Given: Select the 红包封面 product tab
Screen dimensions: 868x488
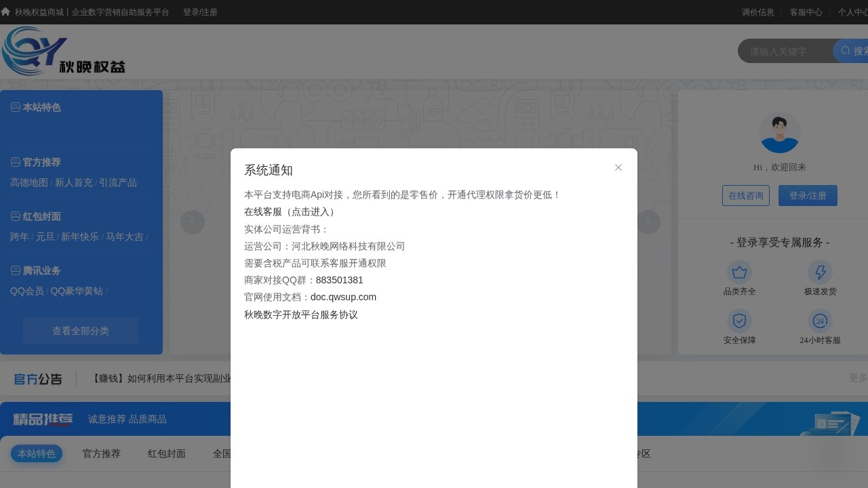Looking at the screenshot, I should 167,453.
